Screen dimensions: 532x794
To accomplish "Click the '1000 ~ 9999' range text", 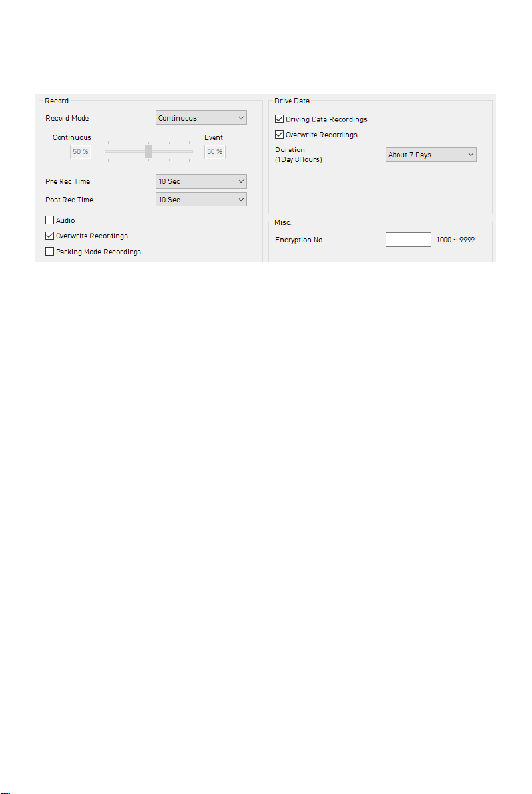I will [x=455, y=240].
